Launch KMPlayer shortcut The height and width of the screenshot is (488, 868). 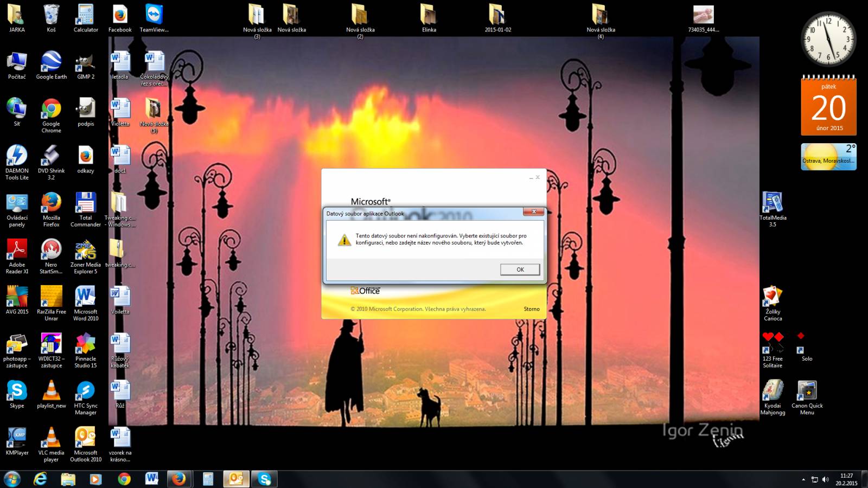(17, 441)
